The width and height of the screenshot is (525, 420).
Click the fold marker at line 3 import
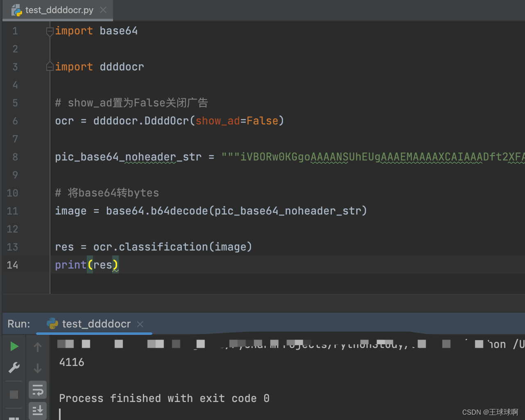[x=50, y=66]
